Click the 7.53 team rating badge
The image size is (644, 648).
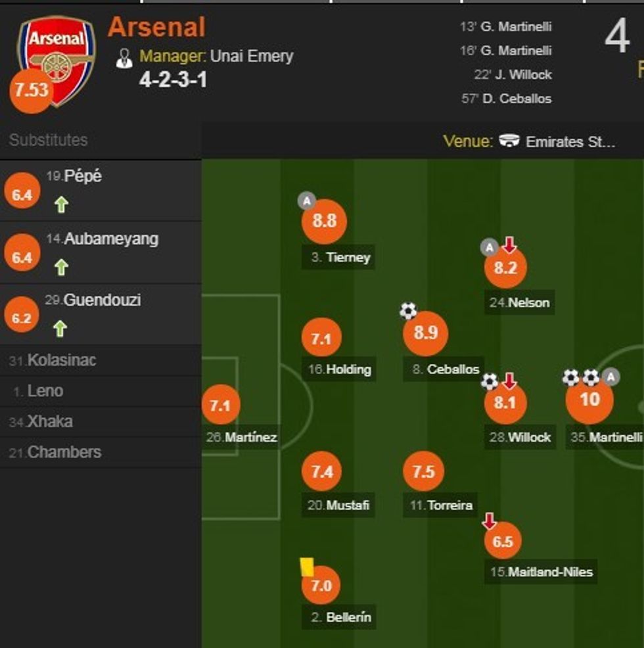point(30,90)
